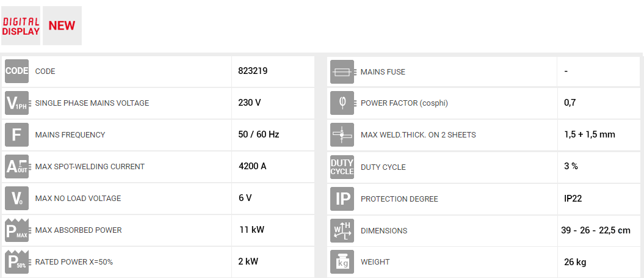Click the duty cycle icon
644x278 pixels.
[342, 167]
